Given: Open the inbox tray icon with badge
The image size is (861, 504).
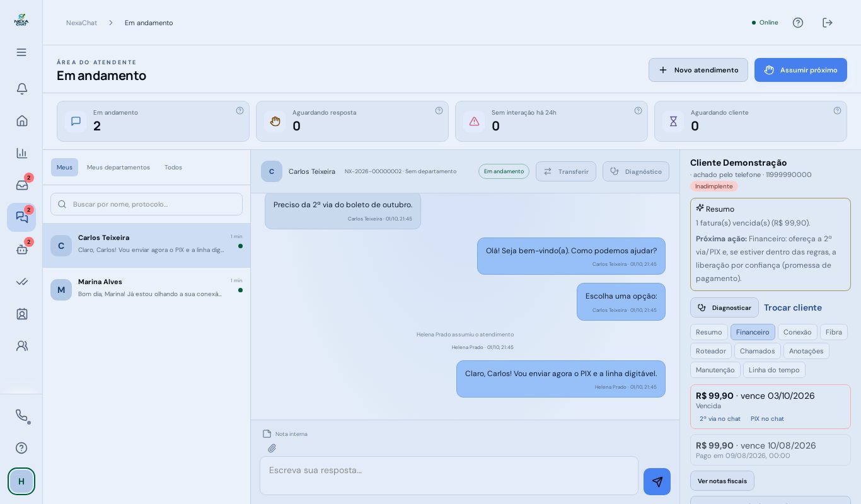Looking at the screenshot, I should coord(21,185).
